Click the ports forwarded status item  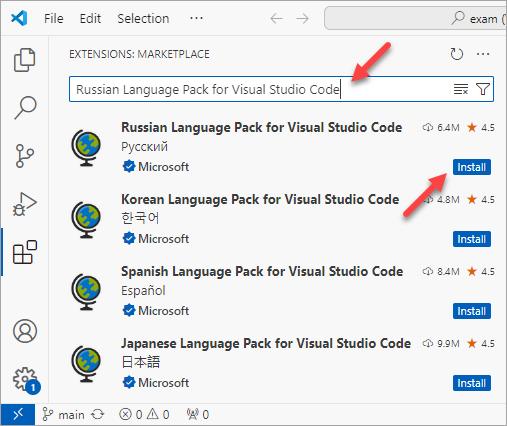pyautogui.click(x=198, y=415)
